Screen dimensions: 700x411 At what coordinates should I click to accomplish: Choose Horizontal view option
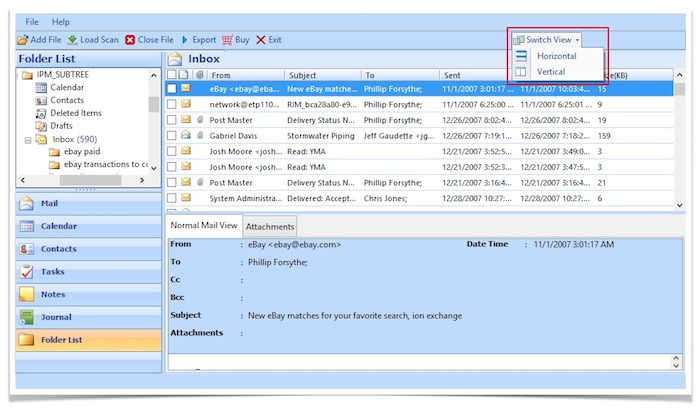[556, 56]
